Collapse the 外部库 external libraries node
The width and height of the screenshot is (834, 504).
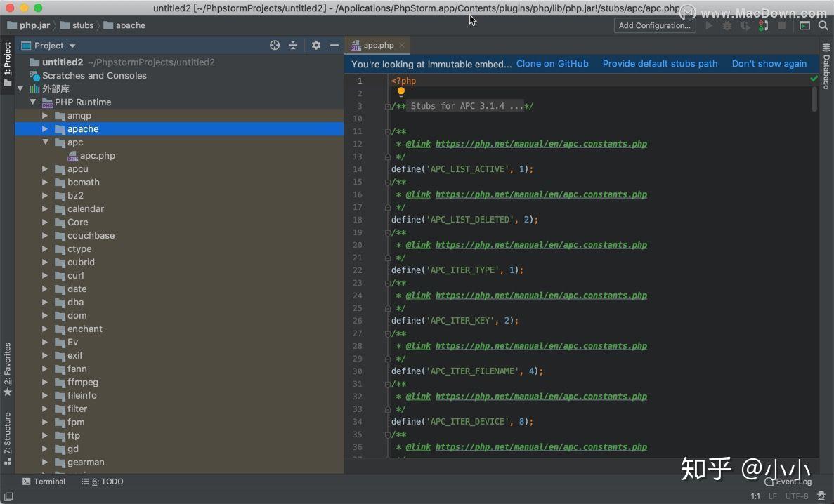pos(20,88)
